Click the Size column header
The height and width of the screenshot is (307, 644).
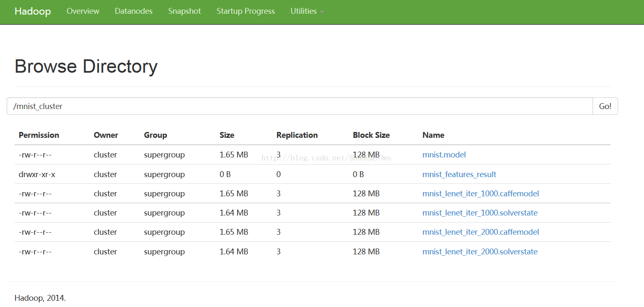point(227,135)
